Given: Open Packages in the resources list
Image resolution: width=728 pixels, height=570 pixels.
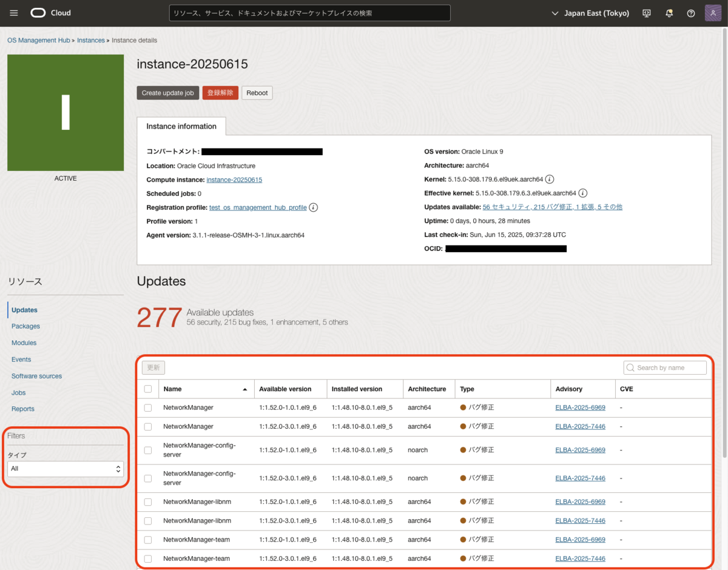Looking at the screenshot, I should click(x=25, y=326).
